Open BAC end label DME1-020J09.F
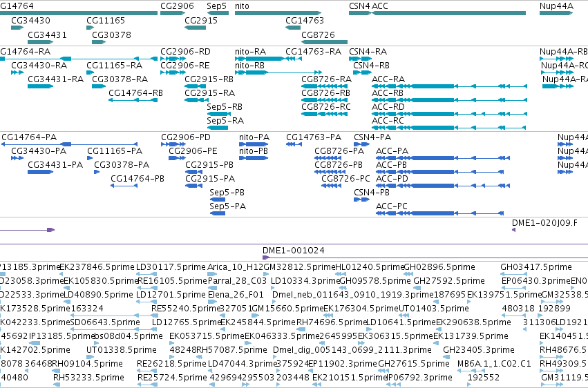The width and height of the screenshot is (588, 388). pyautogui.click(x=545, y=223)
